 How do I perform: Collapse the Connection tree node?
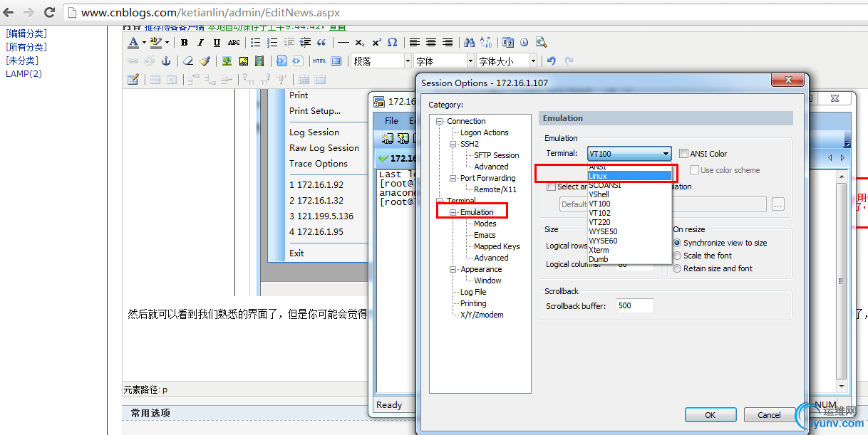coord(440,121)
